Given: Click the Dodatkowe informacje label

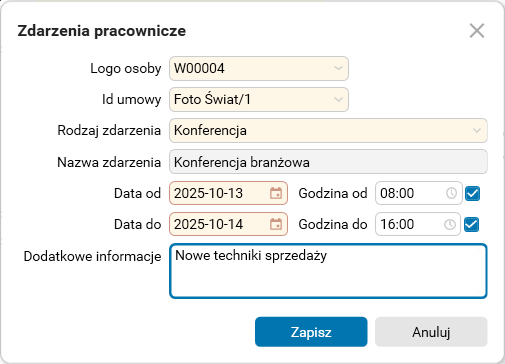Looking at the screenshot, I should 92,257.
